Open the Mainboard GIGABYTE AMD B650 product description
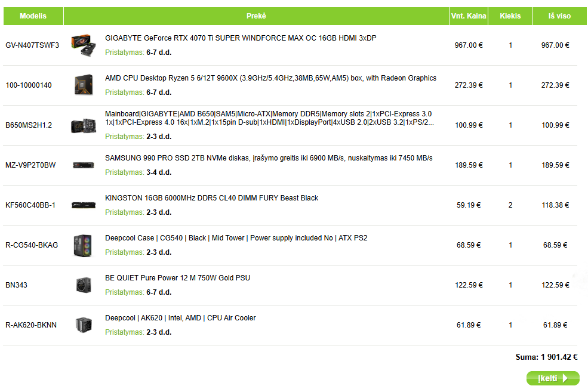Image resolution: width=588 pixels, height=389 pixels. [x=269, y=118]
